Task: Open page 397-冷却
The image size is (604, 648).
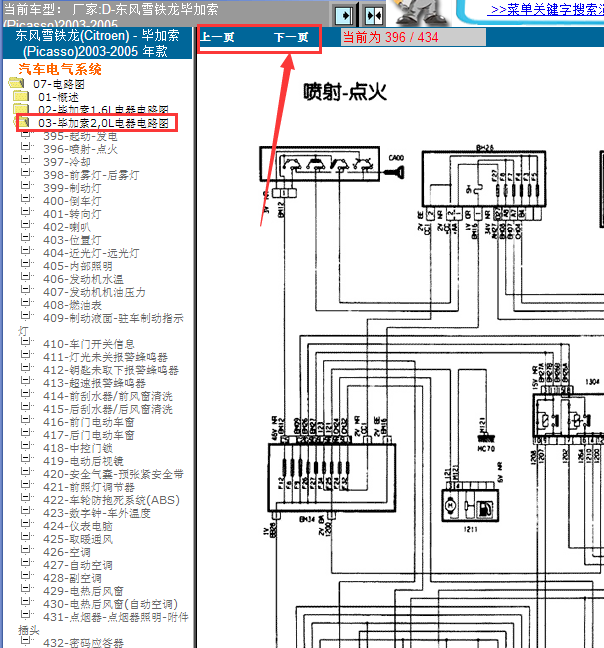Action: tap(67, 162)
